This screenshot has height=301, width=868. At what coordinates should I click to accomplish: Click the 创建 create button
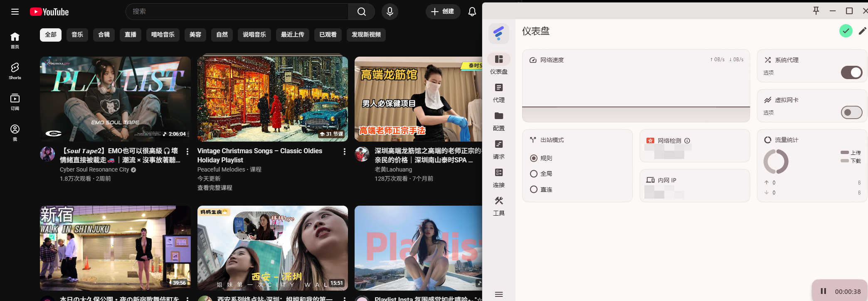(x=443, y=12)
